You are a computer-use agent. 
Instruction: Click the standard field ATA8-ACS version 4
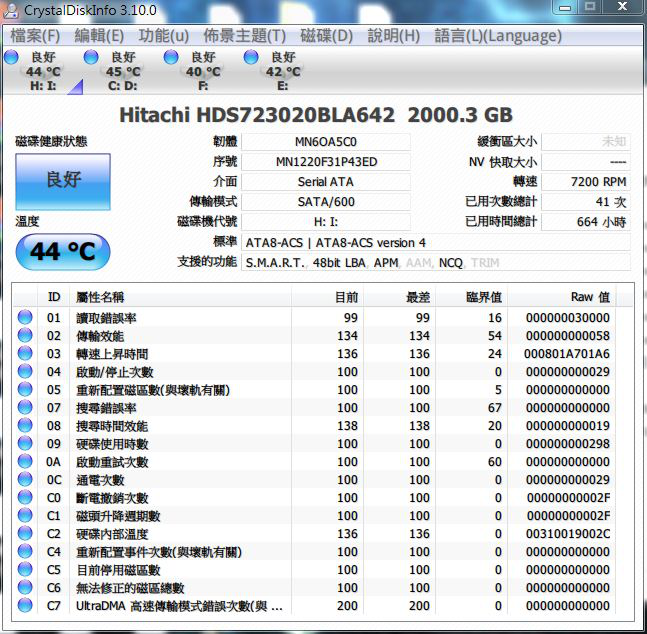[436, 243]
